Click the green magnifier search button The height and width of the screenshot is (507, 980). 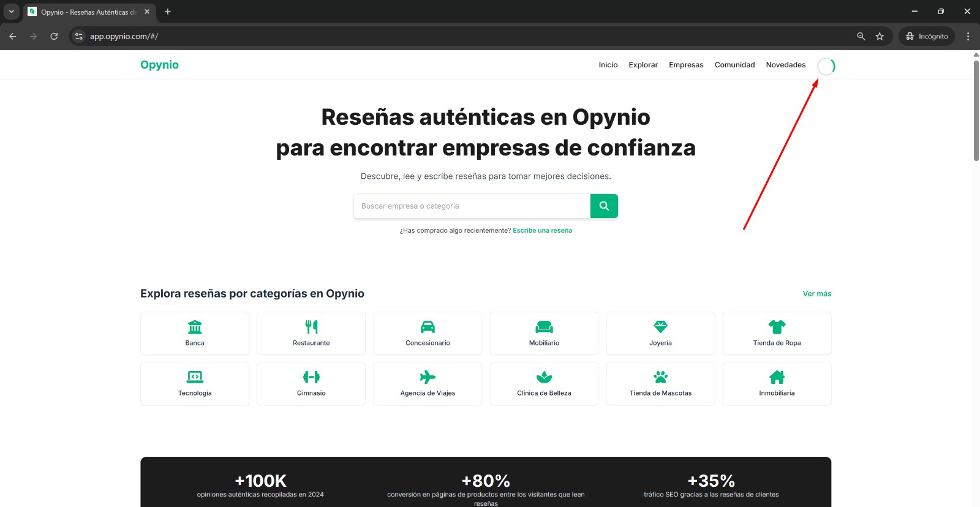click(604, 206)
